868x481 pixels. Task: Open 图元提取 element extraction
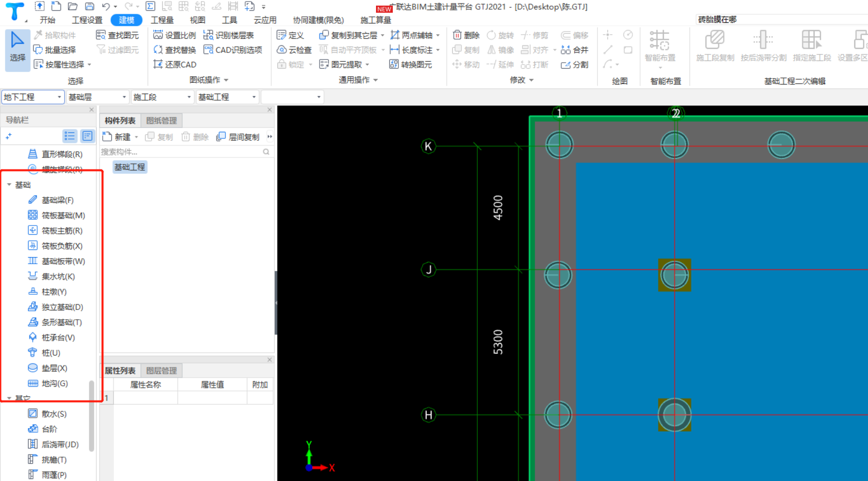coord(344,65)
